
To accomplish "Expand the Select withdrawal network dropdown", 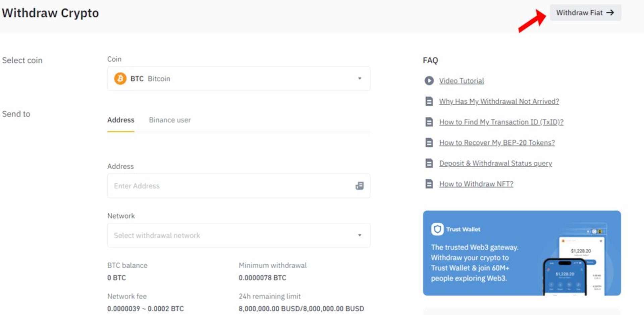I will (x=238, y=235).
